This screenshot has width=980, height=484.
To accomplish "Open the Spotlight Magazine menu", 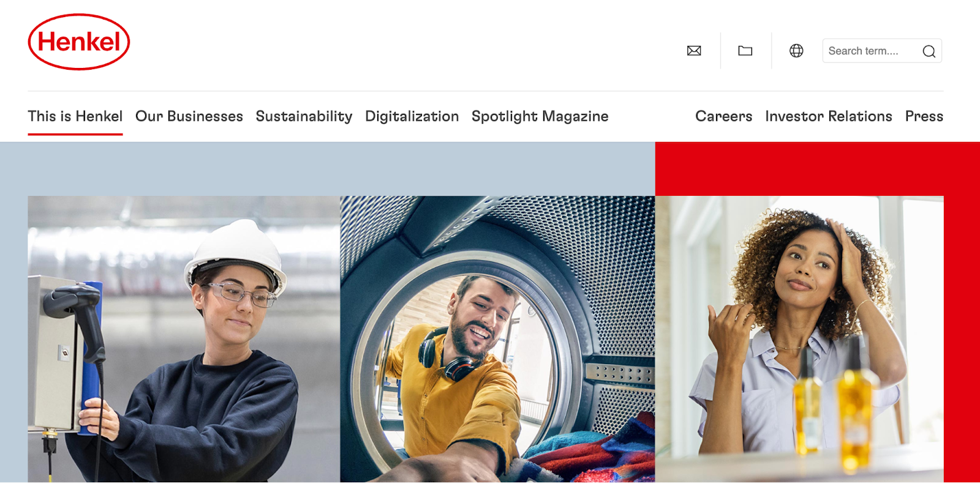I will coord(540,116).
